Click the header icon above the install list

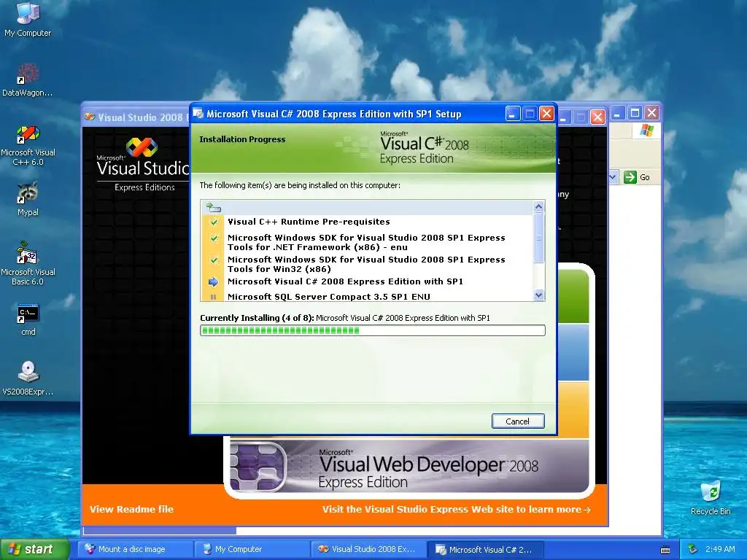(214, 207)
